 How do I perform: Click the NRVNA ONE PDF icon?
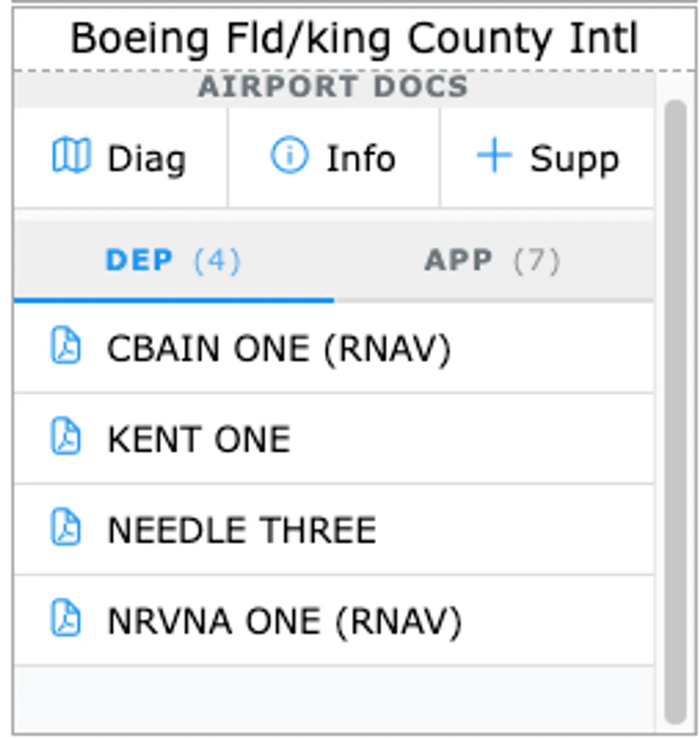(67, 619)
